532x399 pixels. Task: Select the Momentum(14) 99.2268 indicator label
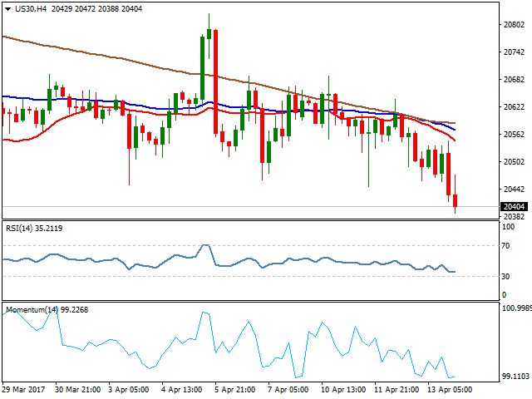point(47,310)
